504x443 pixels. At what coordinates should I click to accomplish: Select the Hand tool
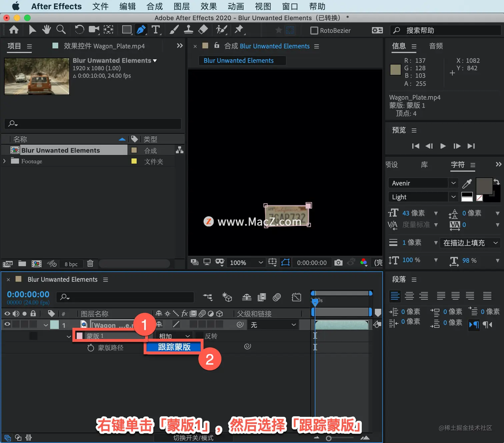[x=46, y=30]
